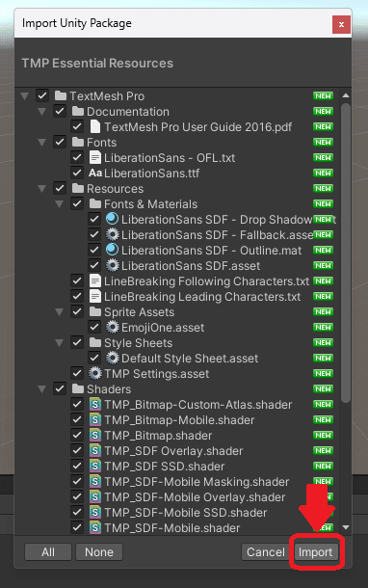This screenshot has height=588, width=368.
Task: Click the Style Sheets folder icon
Action: pyautogui.click(x=95, y=342)
